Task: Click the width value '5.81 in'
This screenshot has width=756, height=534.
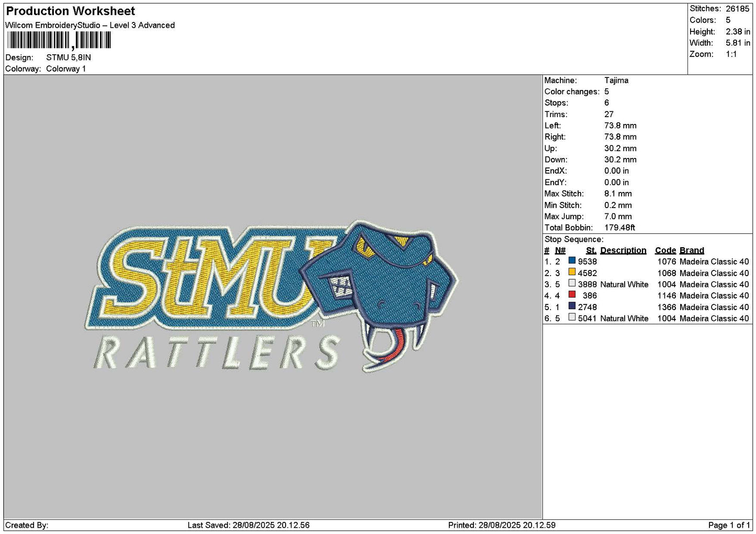Action: tap(738, 43)
